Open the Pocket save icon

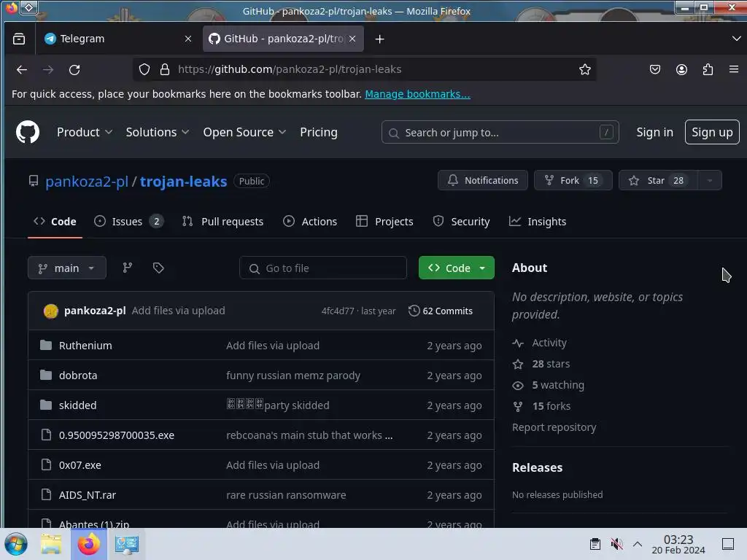pos(655,69)
